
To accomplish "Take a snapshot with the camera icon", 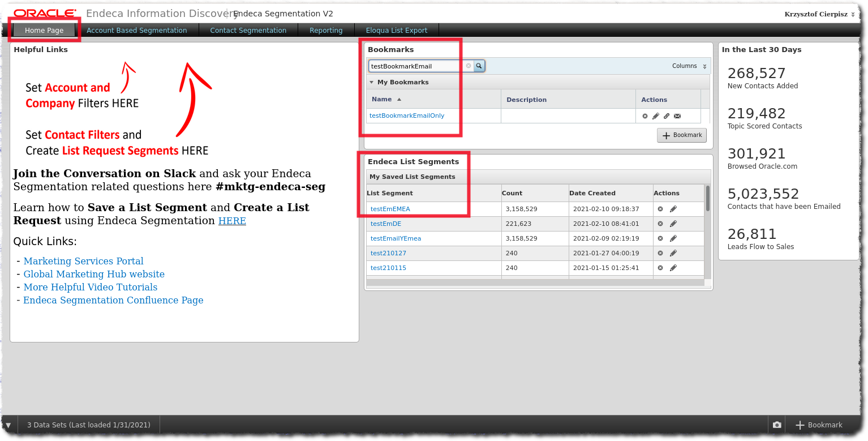I will [777, 425].
